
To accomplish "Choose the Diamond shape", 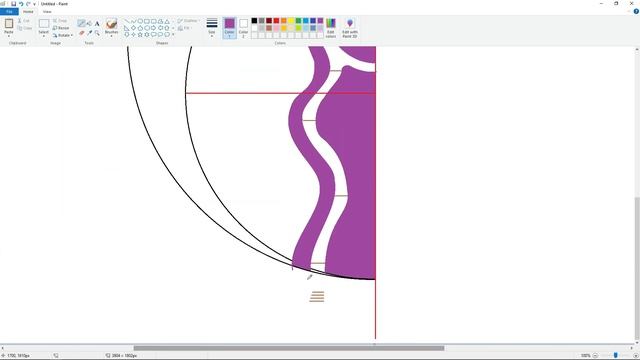I will [x=133, y=28].
